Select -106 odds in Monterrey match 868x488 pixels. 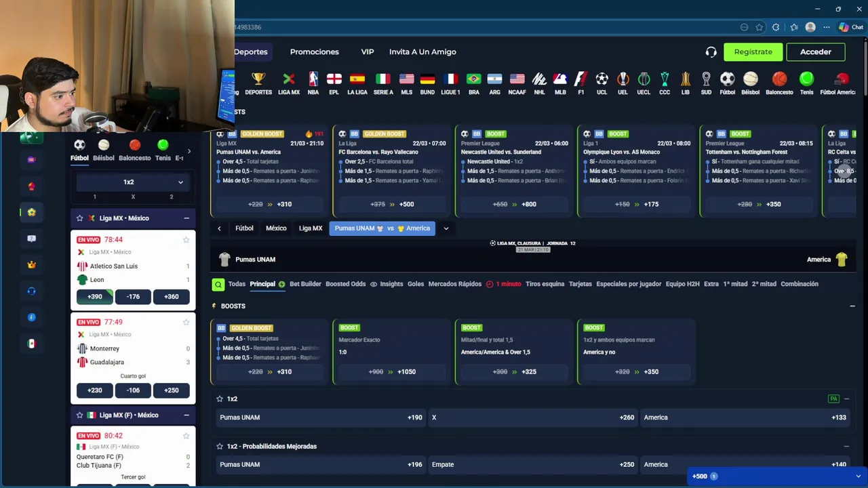[133, 390]
